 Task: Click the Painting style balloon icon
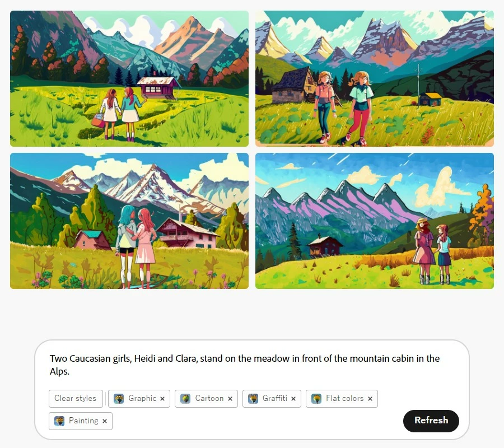click(x=59, y=421)
